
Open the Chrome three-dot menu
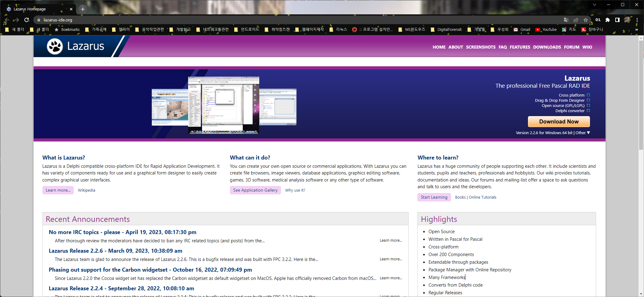[637, 20]
